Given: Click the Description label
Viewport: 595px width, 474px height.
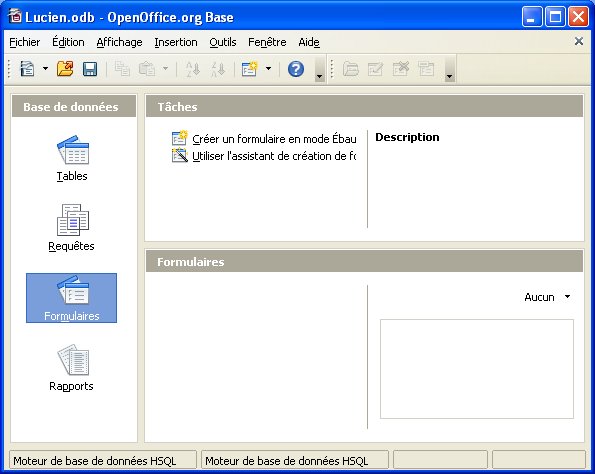Looking at the screenshot, I should 407,137.
